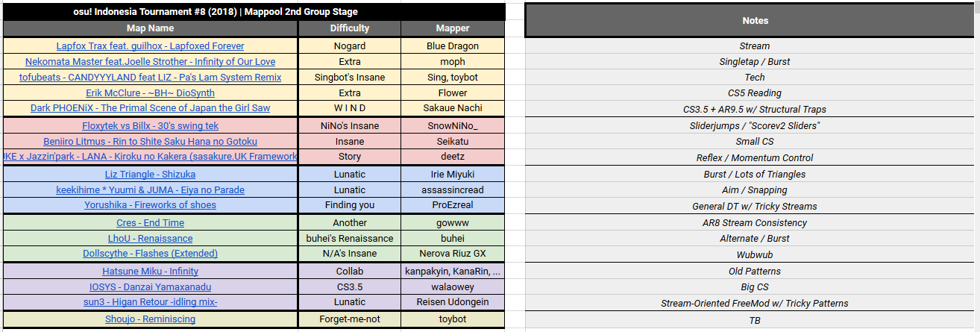Screen dimensions: 980x332
Task: Open Shoujo - Reminiscing tiebreaker link
Action: tap(150, 319)
